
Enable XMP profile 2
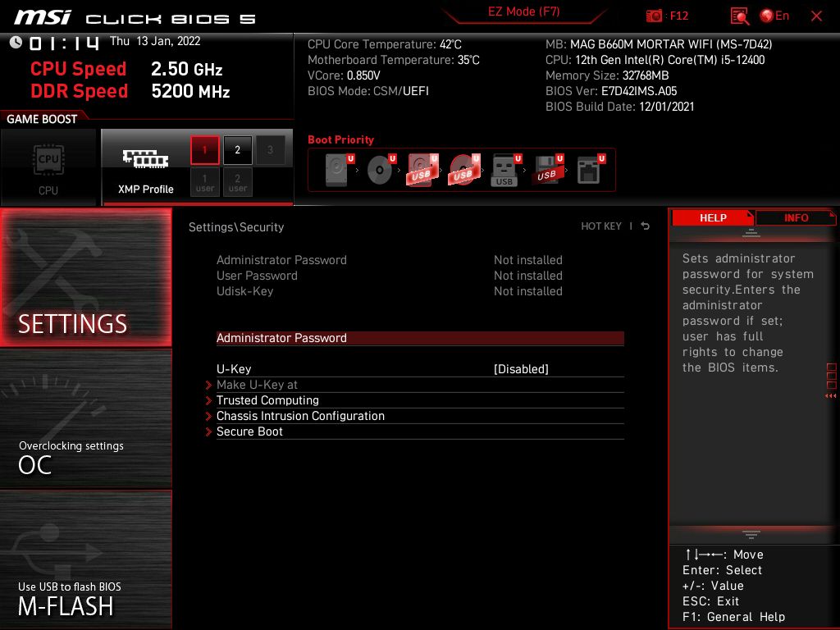pos(237,150)
